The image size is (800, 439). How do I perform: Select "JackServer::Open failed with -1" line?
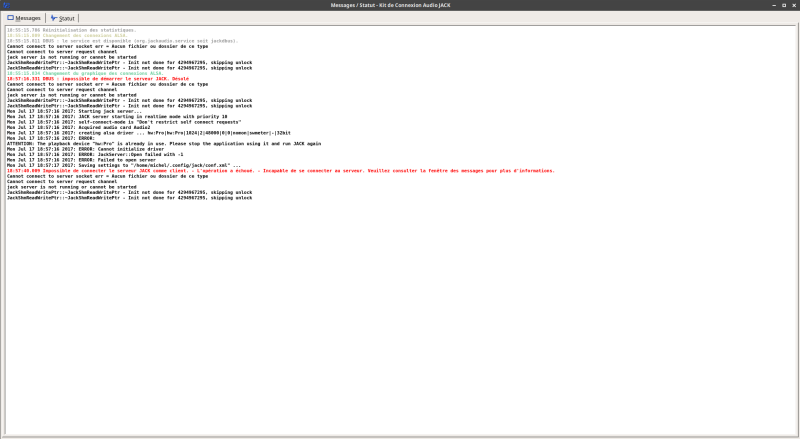click(x=95, y=155)
